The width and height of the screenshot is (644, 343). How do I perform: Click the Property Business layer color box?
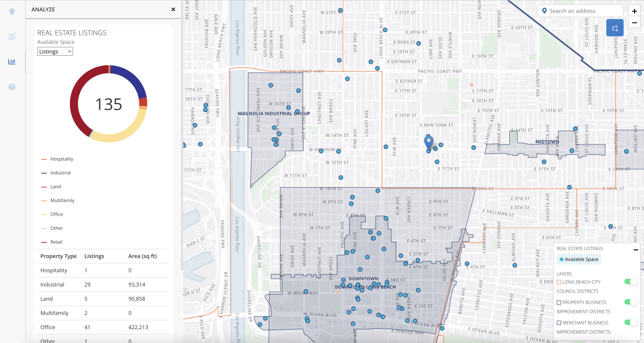(559, 303)
